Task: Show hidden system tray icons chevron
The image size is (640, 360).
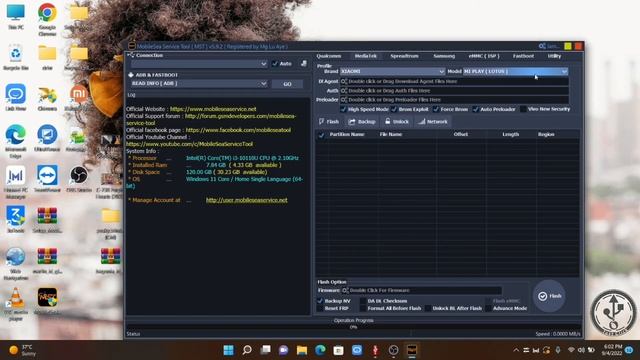Action: click(x=516, y=350)
